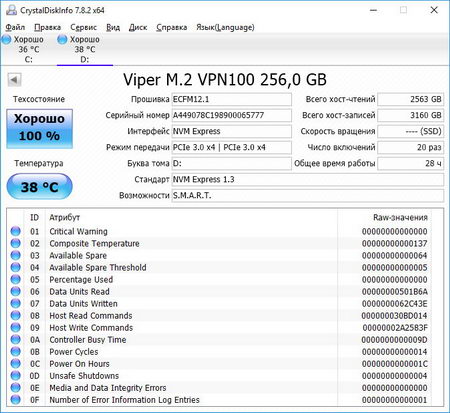The width and height of the screenshot is (450, 413).
Task: Select drive D: tab showing 38 °C
Action: 85,49
